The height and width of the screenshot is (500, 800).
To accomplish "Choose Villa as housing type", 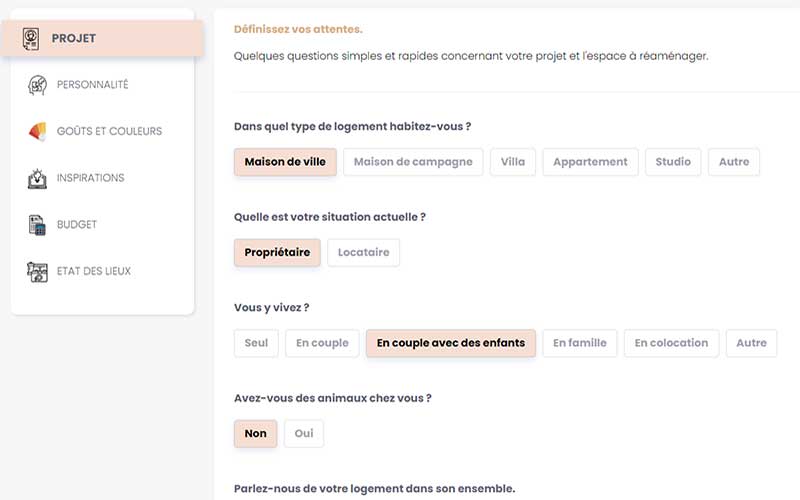I will pos(513,162).
